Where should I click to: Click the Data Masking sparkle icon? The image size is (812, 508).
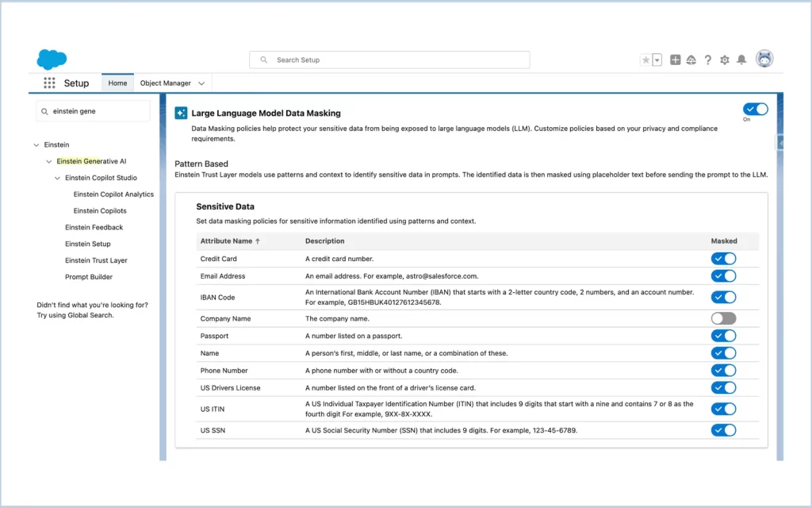click(x=181, y=113)
